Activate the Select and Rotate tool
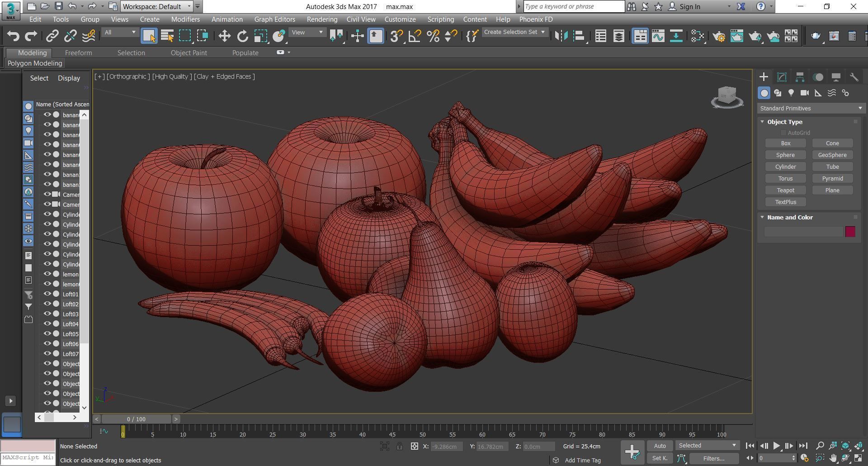This screenshot has height=466, width=868. point(243,36)
